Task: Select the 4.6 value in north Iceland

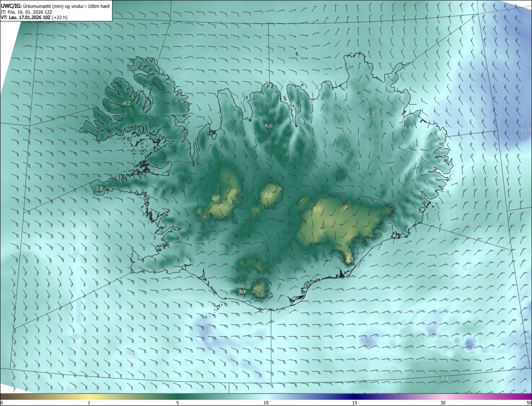Action: tap(268, 125)
